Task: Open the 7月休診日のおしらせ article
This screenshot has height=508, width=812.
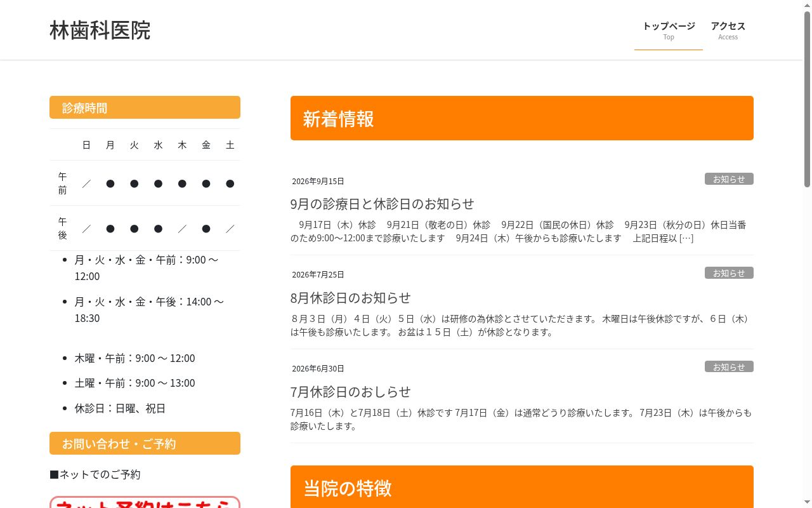Action: coord(351,392)
